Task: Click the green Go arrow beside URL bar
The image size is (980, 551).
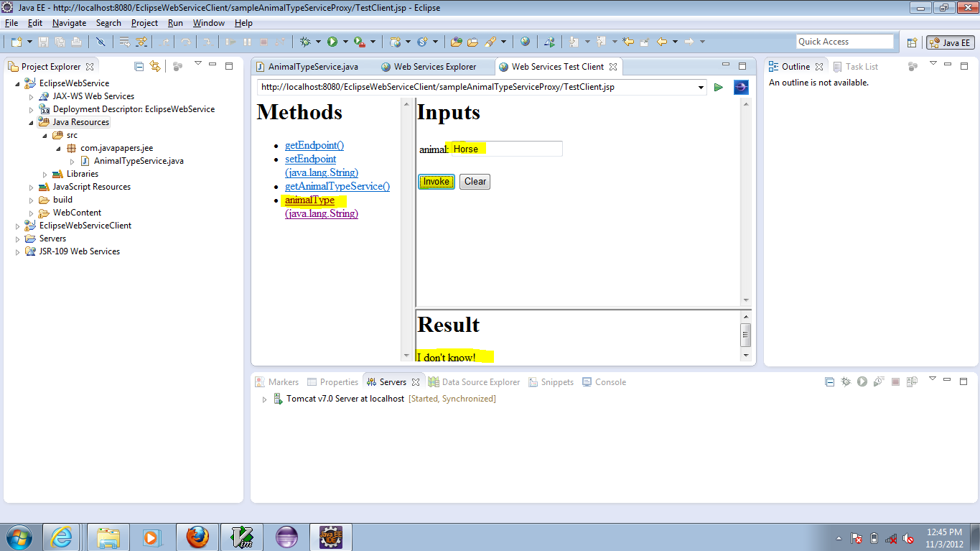Action: pos(719,88)
